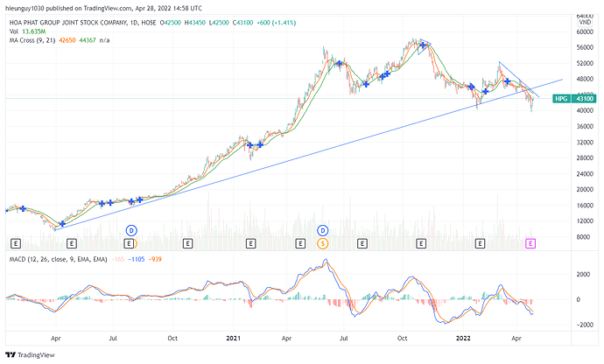This screenshot has height=364, width=604.
Task: Open the earnings E marker just after July 2021
Action: 362,243
